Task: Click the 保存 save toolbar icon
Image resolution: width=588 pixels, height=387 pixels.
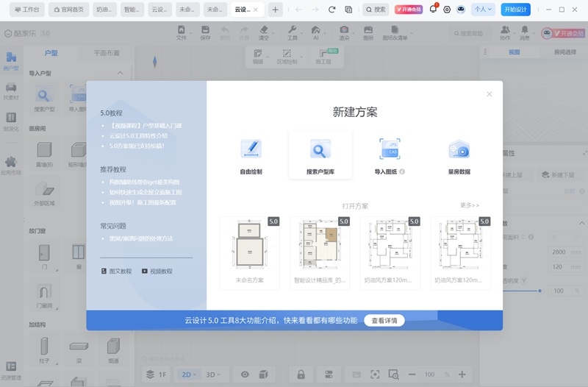Action: pos(205,32)
